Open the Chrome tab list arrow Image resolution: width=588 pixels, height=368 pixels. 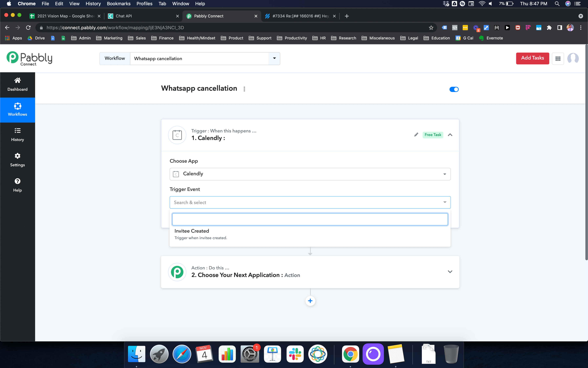581,16
